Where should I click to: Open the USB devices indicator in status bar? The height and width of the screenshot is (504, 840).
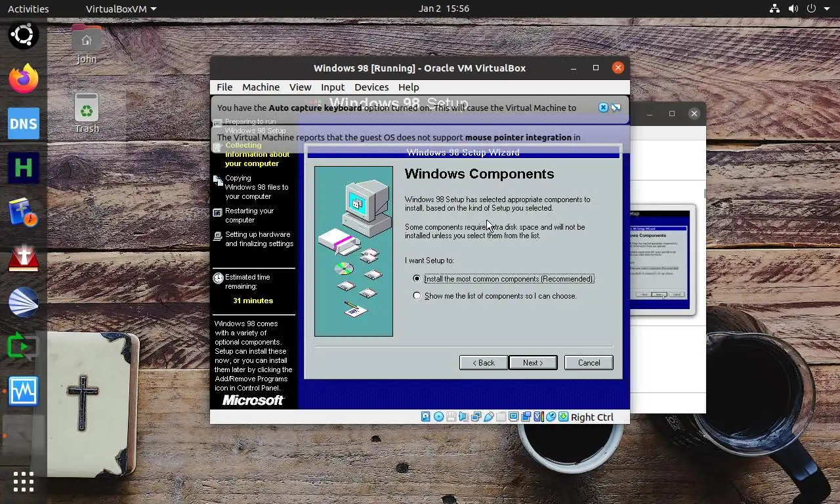[x=489, y=417]
